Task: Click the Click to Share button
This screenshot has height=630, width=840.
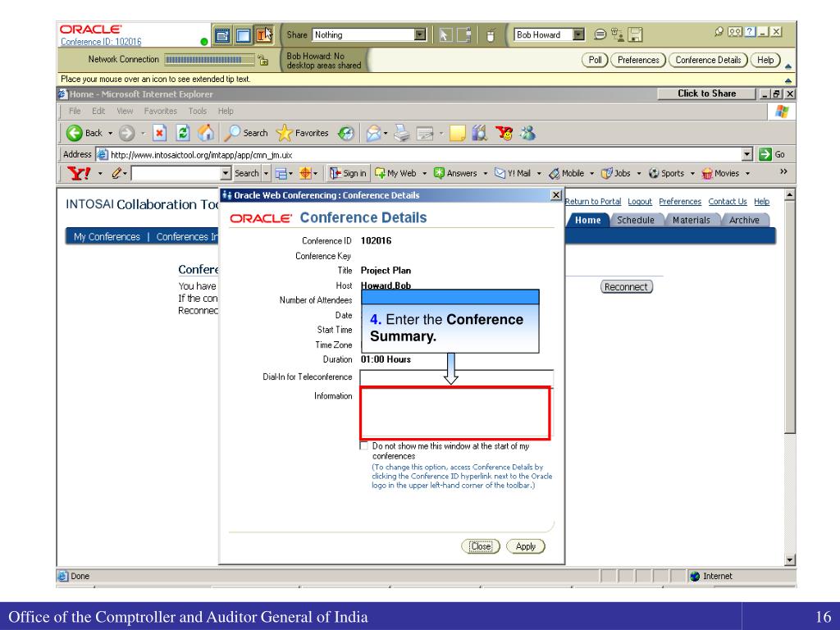Action: (x=706, y=94)
